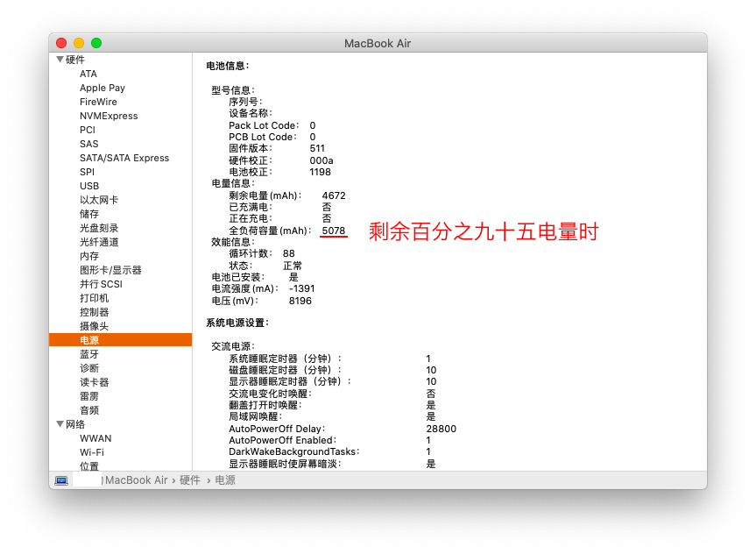Open SATA/SATA Express entry

click(124, 158)
